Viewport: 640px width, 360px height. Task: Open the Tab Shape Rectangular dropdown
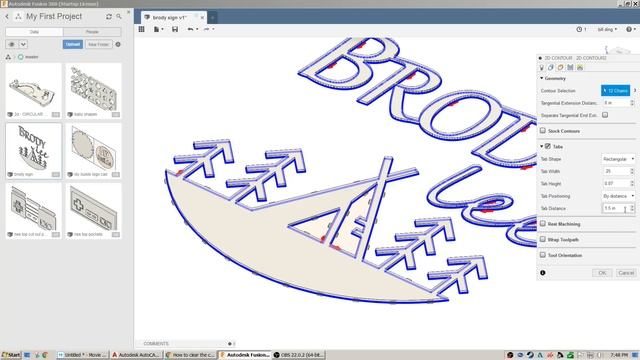618,159
